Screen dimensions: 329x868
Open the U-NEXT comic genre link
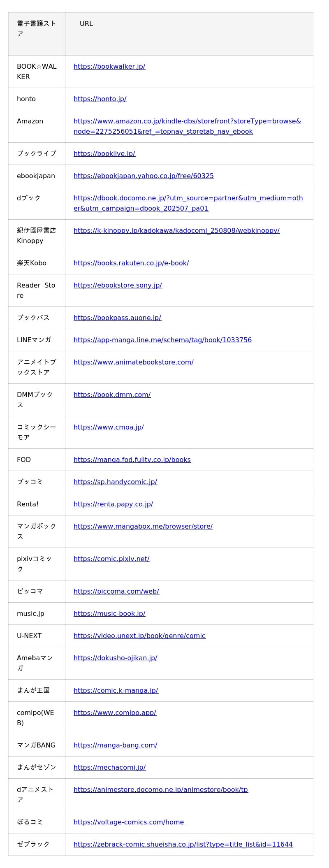[x=139, y=636]
